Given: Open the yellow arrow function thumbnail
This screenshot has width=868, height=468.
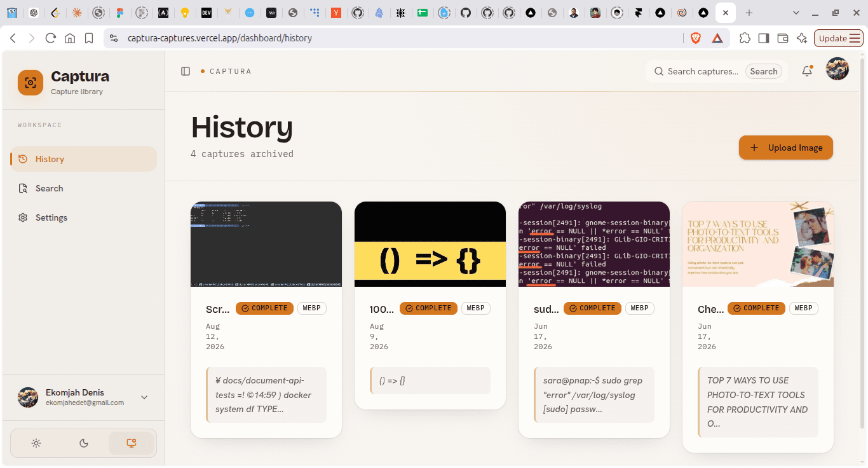Looking at the screenshot, I should coord(430,244).
